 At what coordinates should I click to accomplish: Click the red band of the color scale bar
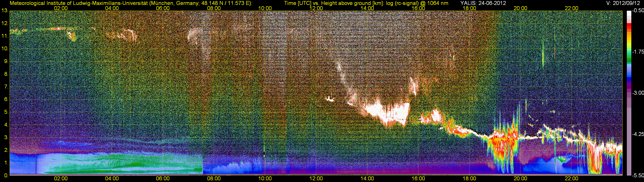point(629,26)
